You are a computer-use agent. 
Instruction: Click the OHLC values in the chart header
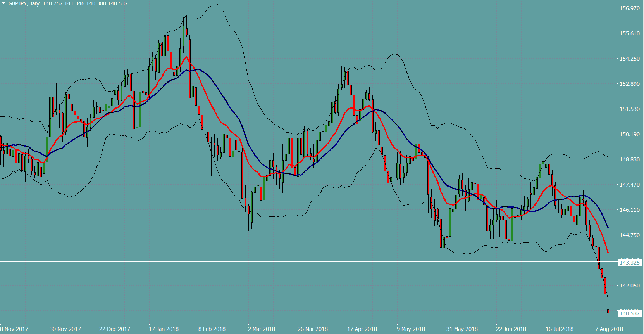click(85, 3)
